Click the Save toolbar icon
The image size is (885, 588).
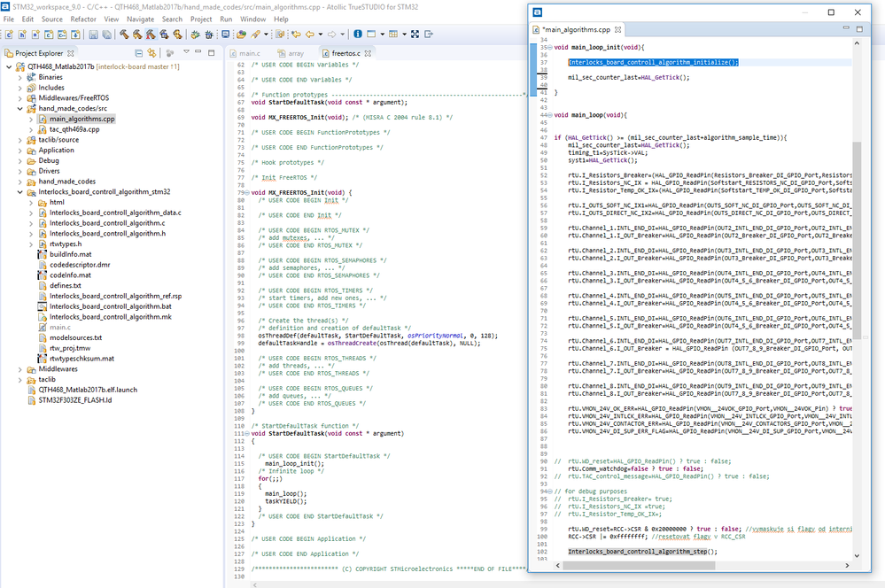[93, 35]
